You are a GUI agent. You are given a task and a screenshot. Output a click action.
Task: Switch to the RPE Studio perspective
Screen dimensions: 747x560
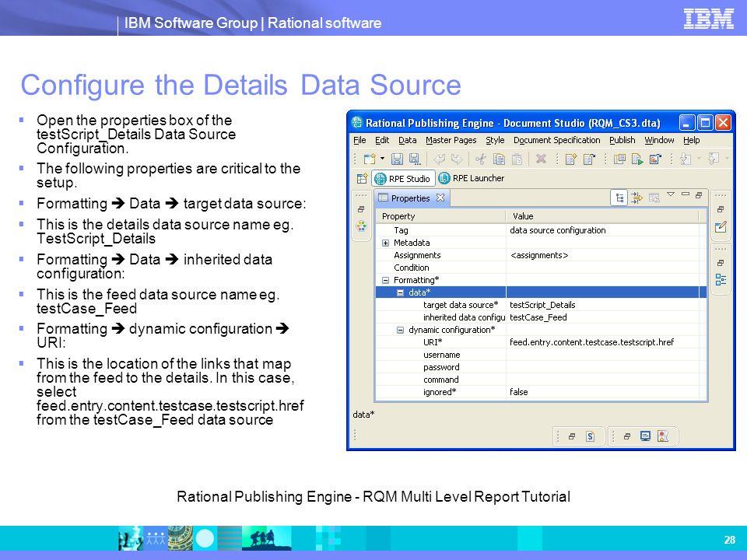click(x=403, y=179)
